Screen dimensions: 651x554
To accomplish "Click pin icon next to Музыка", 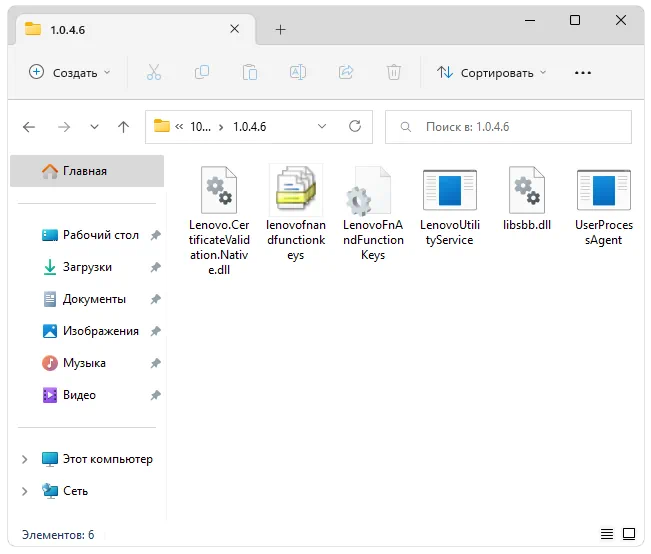I will (x=155, y=363).
